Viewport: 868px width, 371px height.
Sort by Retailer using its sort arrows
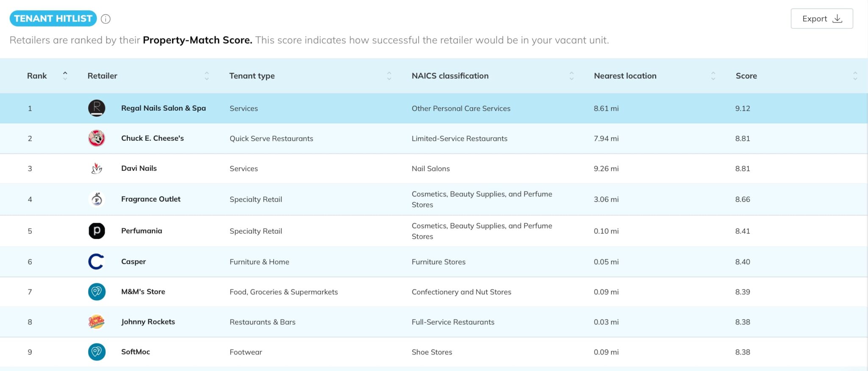[x=207, y=76]
